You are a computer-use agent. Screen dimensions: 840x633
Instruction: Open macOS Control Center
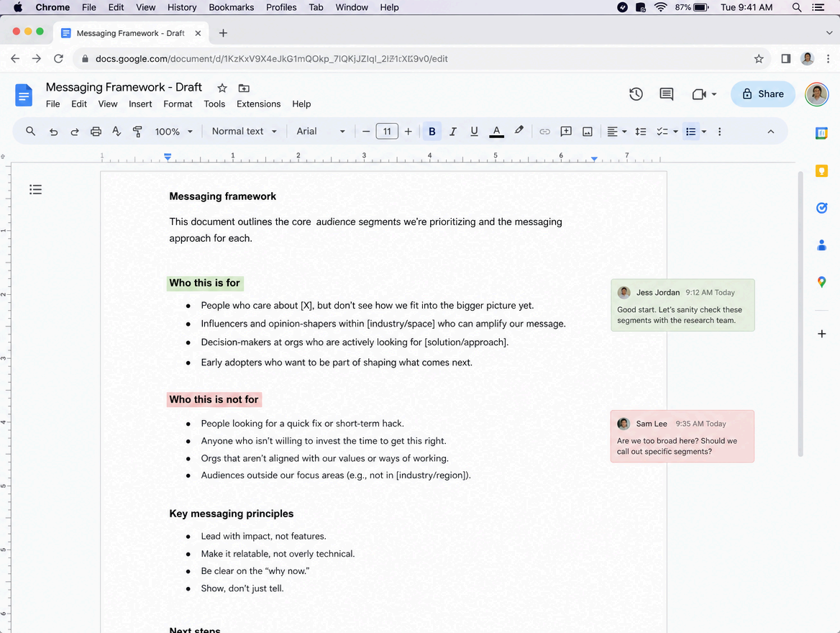pos(818,7)
